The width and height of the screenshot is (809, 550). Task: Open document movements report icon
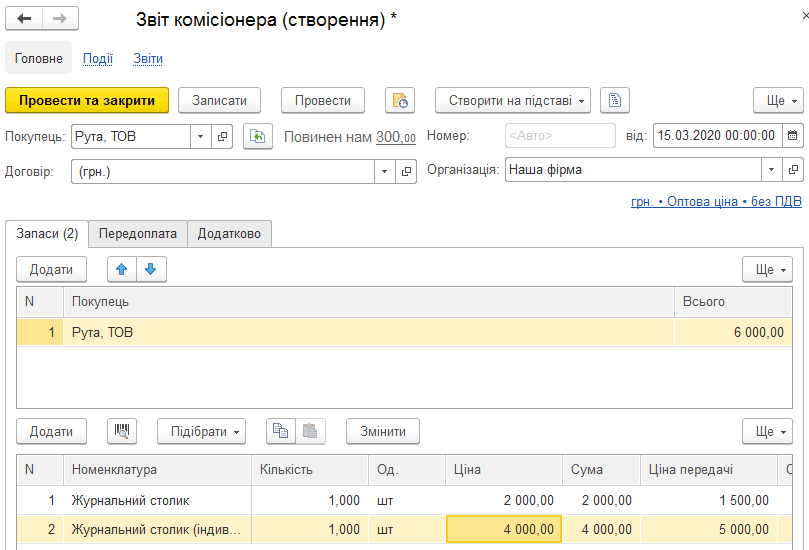[400, 100]
